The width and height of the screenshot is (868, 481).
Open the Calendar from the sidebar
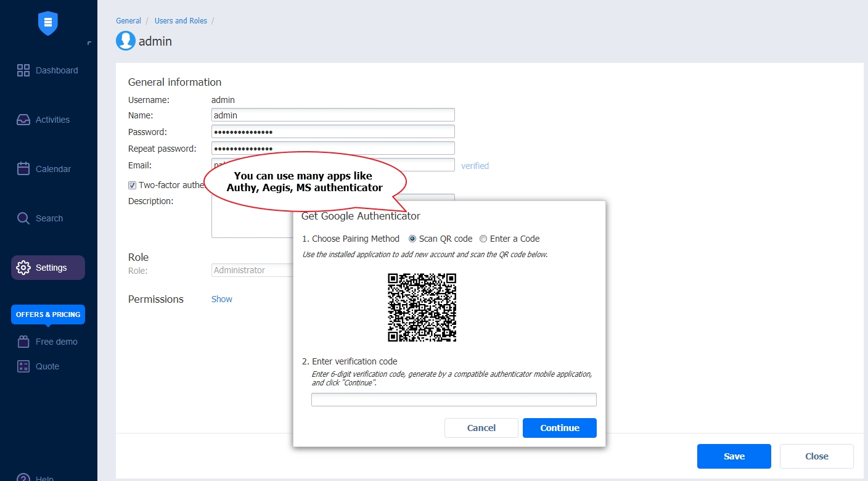tap(23, 169)
